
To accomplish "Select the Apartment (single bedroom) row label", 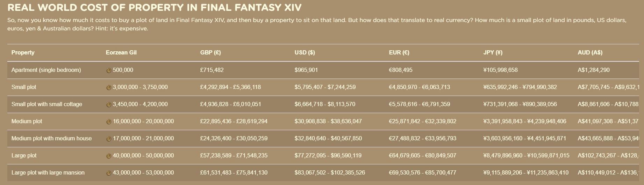I will coord(46,70).
